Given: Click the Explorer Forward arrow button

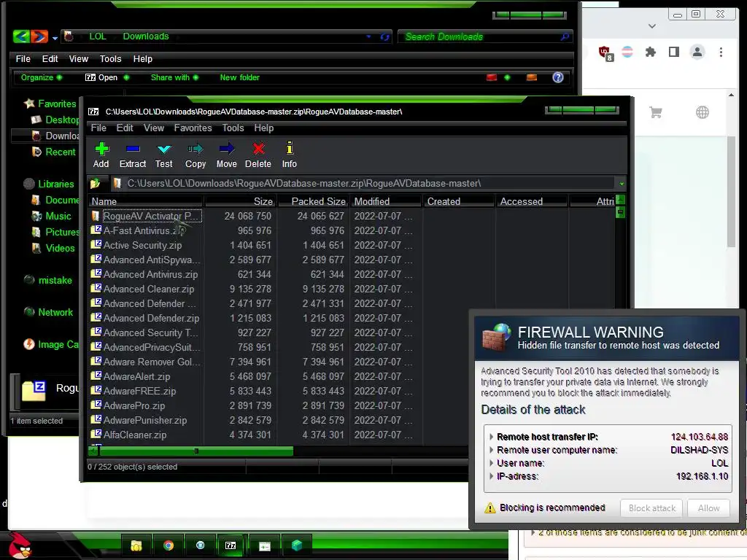Looking at the screenshot, I should [39, 36].
